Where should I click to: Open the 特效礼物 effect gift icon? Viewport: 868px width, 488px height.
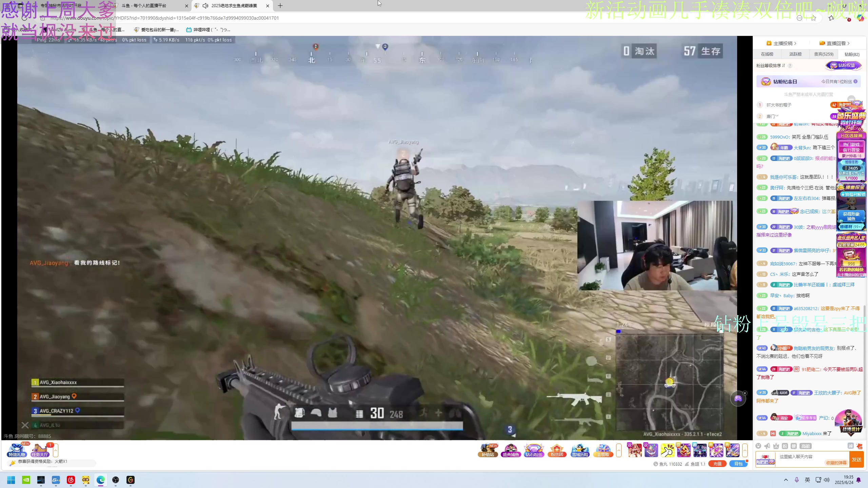point(17,450)
